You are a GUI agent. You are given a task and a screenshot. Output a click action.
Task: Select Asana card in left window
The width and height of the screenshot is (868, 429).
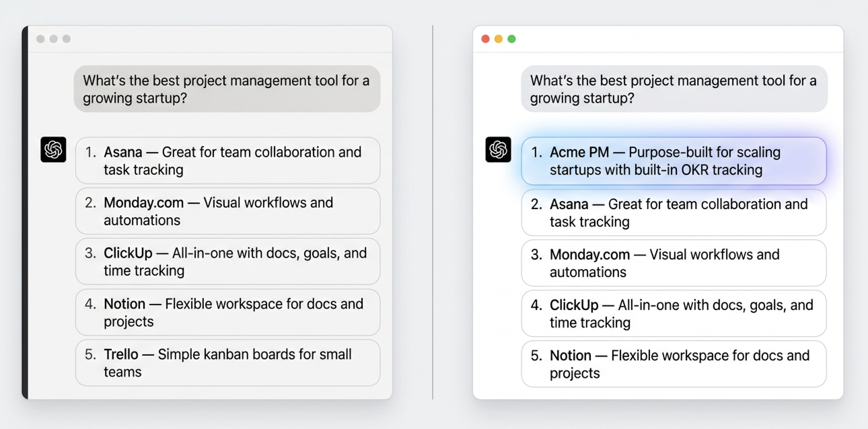point(228,161)
